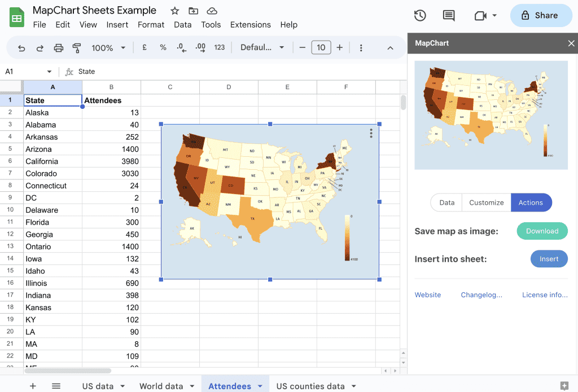Image resolution: width=578 pixels, height=392 pixels.
Task: Click the font size input field
Action: click(321, 47)
